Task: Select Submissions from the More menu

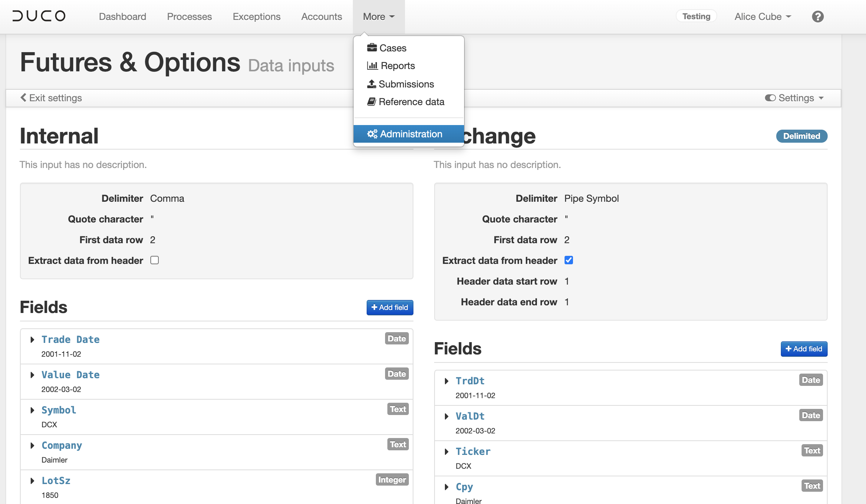Action: (408, 84)
